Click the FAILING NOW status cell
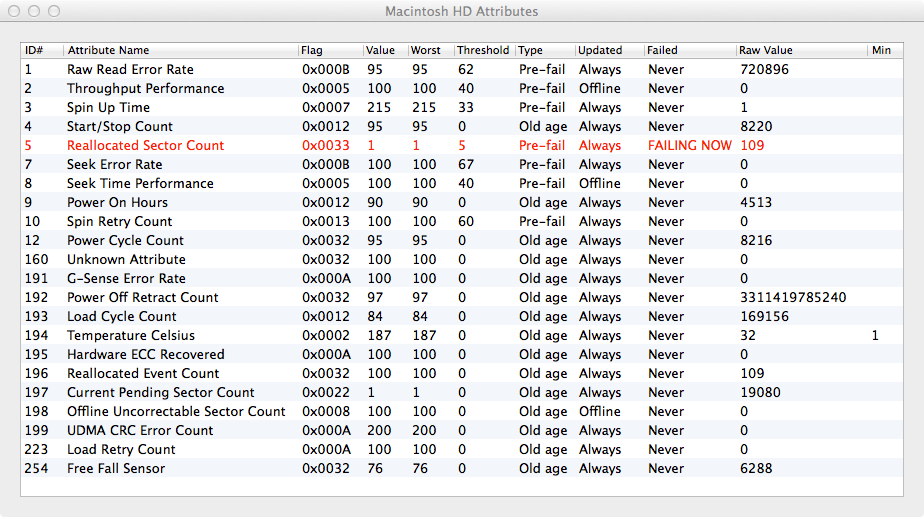924x517 pixels. (x=689, y=146)
